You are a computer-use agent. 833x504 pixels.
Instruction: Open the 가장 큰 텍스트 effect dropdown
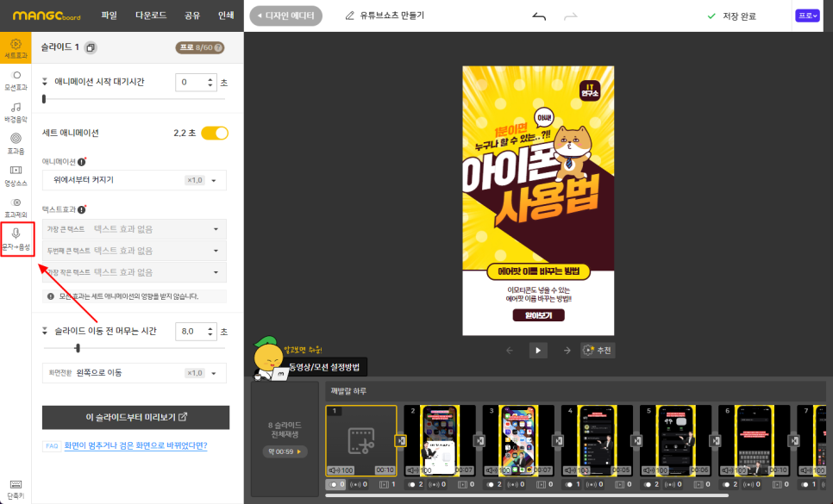[x=135, y=229]
